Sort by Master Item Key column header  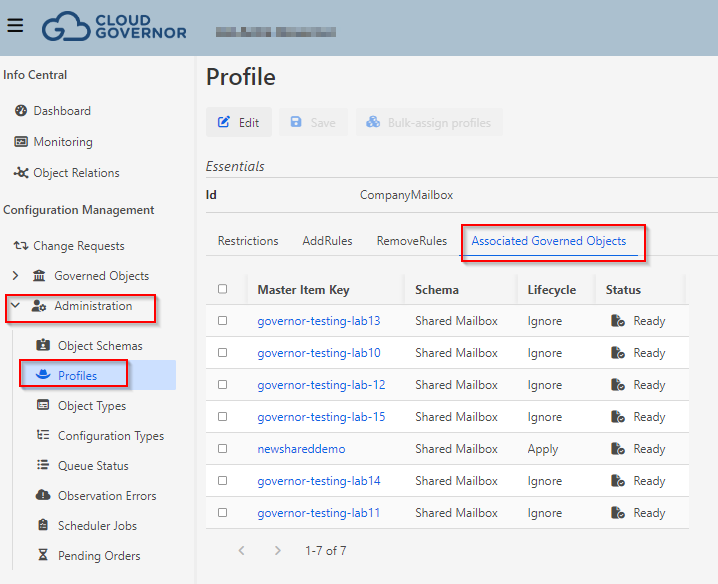pos(303,289)
